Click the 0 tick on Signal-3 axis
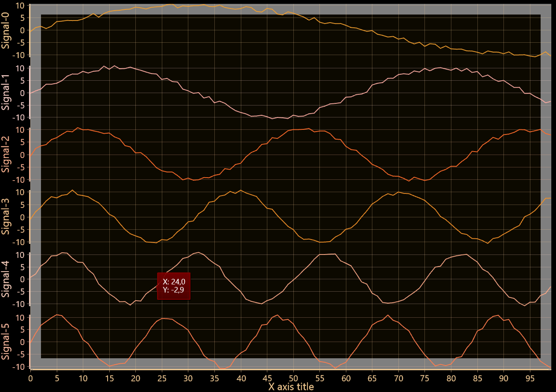 [22, 217]
